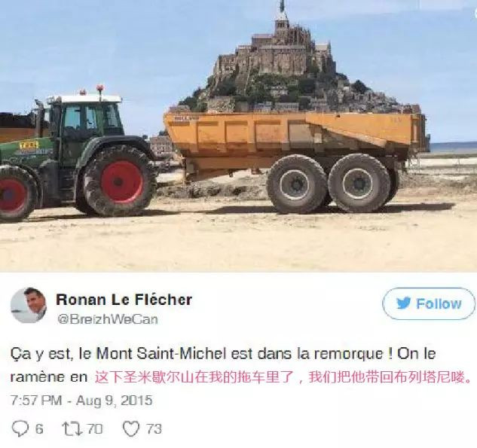Retweet using the arrows icon
This screenshot has height=448, width=477.
point(72,428)
